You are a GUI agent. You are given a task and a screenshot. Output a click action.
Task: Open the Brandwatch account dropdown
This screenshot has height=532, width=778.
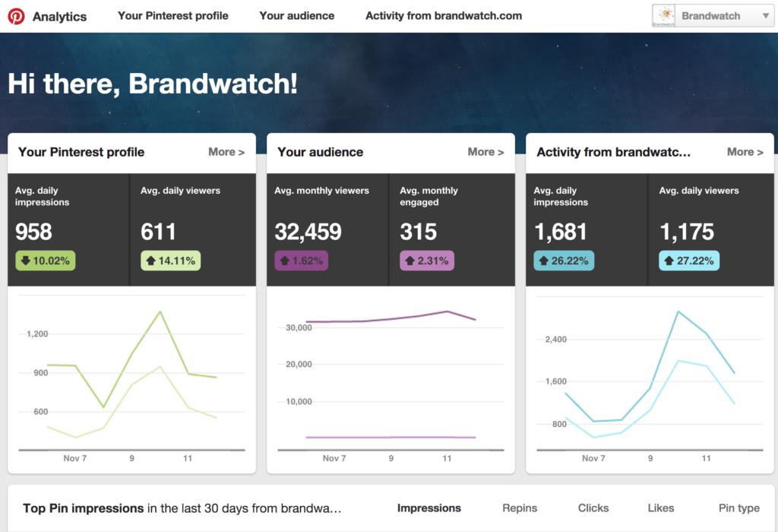click(766, 15)
